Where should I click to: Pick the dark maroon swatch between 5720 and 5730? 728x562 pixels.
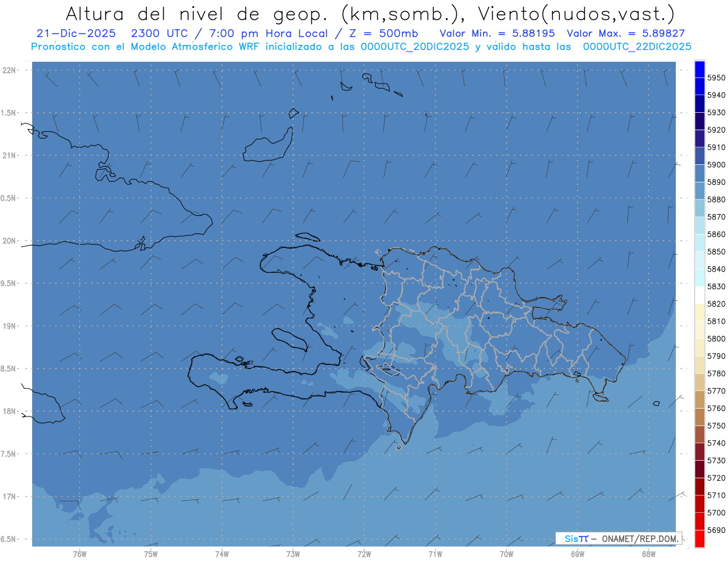tap(699, 469)
